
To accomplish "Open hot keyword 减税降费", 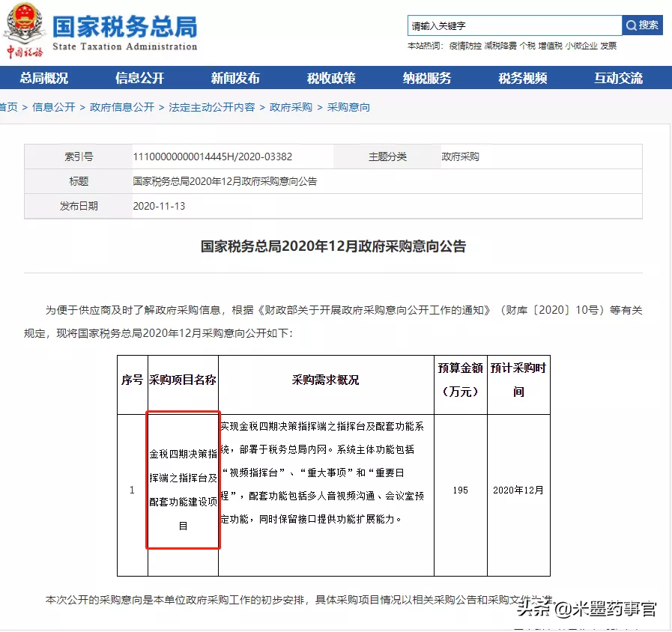I will point(500,46).
